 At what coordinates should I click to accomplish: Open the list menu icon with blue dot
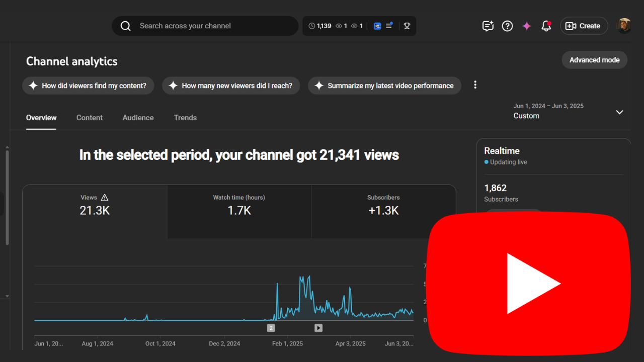point(389,26)
